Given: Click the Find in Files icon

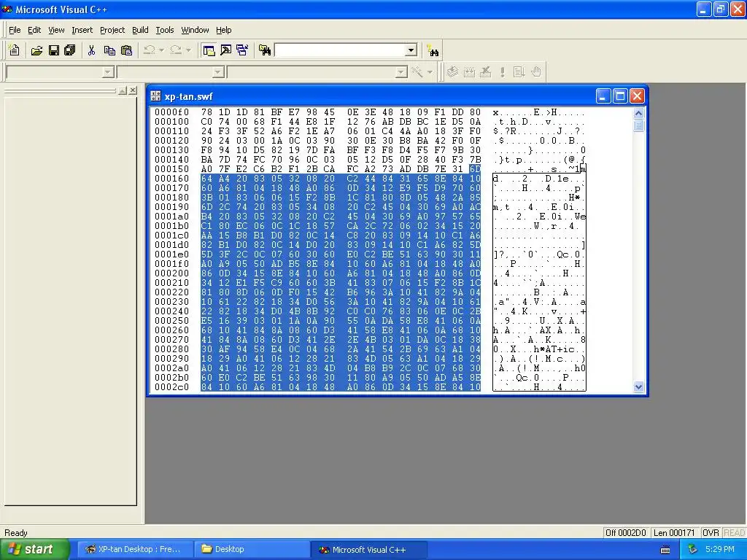Looking at the screenshot, I should pyautogui.click(x=265, y=50).
